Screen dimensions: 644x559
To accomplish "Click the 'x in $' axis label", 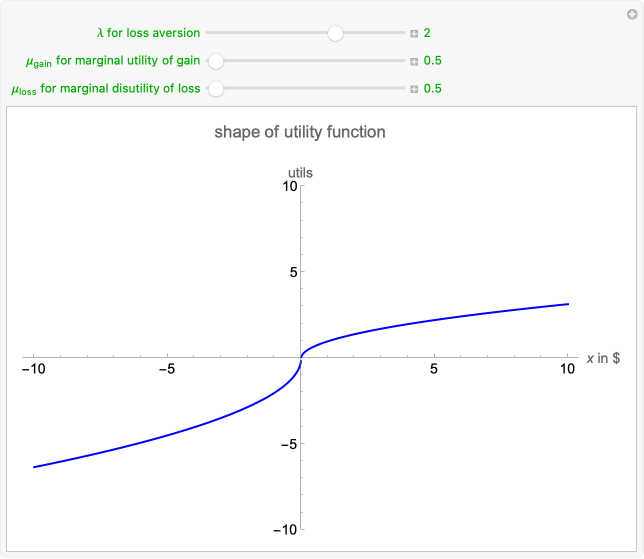I will 603,358.
